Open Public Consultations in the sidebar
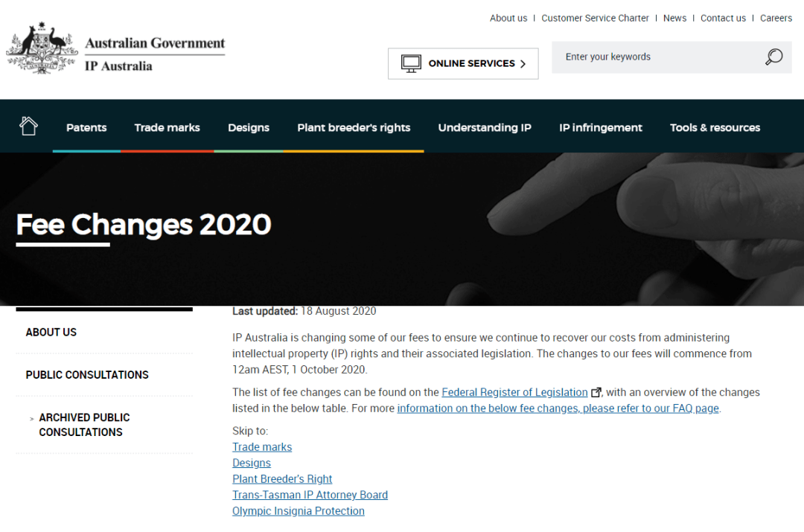Image resolution: width=804 pixels, height=532 pixels. tap(87, 375)
